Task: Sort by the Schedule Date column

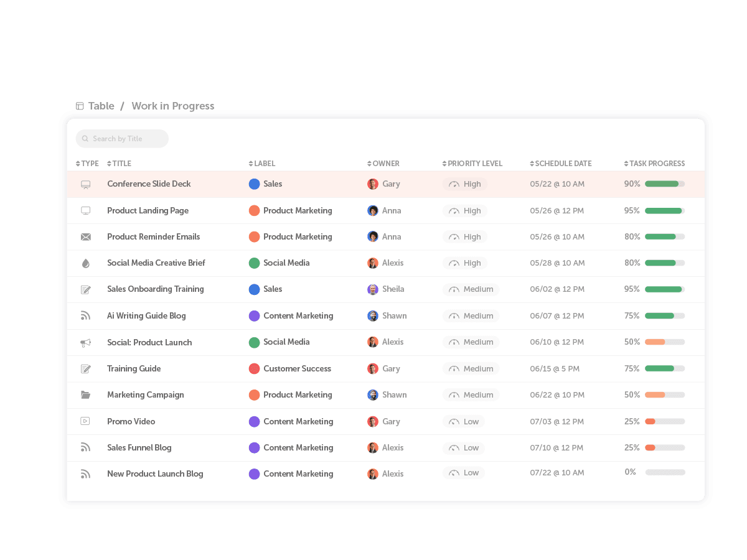Action: coord(561,164)
